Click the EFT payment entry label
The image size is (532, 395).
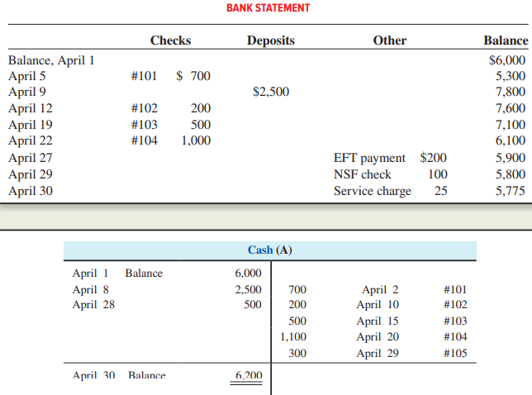(x=369, y=158)
